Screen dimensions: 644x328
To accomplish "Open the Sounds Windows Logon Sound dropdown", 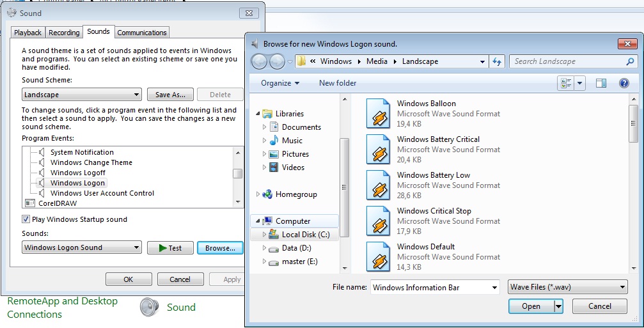I will coord(82,247).
